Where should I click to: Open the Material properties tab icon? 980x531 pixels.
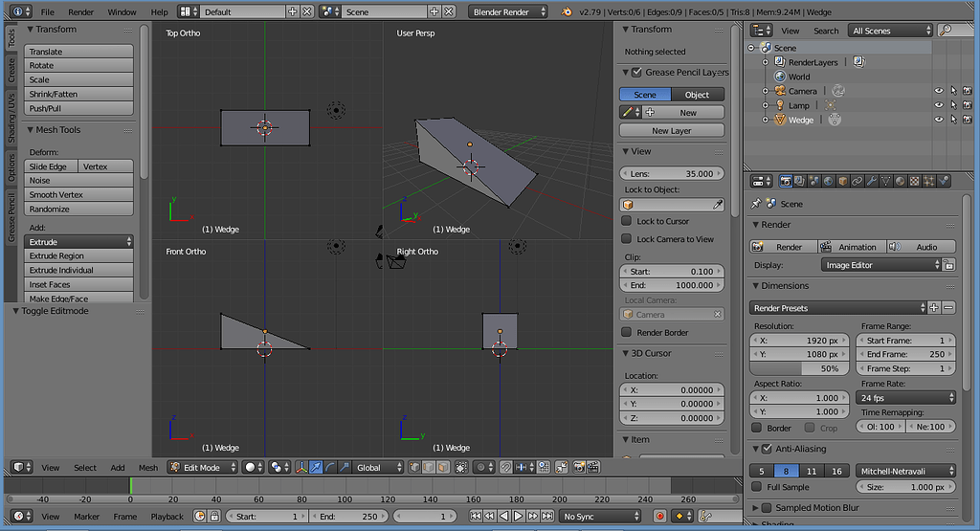(900, 181)
